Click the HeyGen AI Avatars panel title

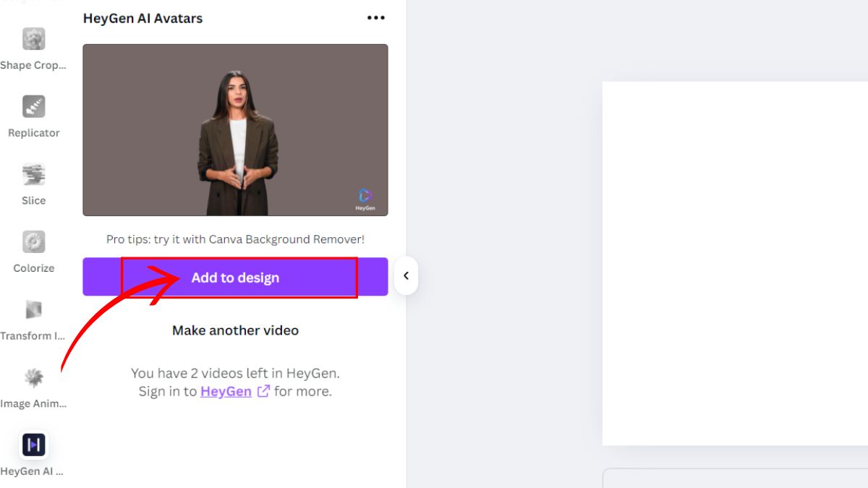pos(142,17)
